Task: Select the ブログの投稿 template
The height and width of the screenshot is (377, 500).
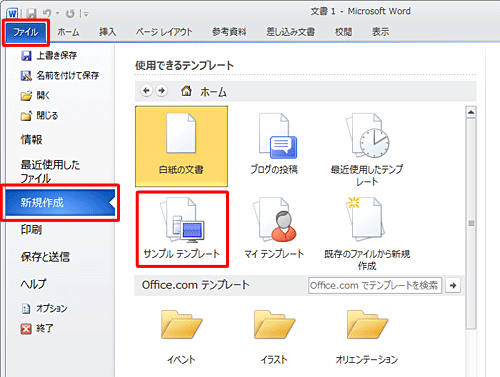Action: click(x=274, y=145)
